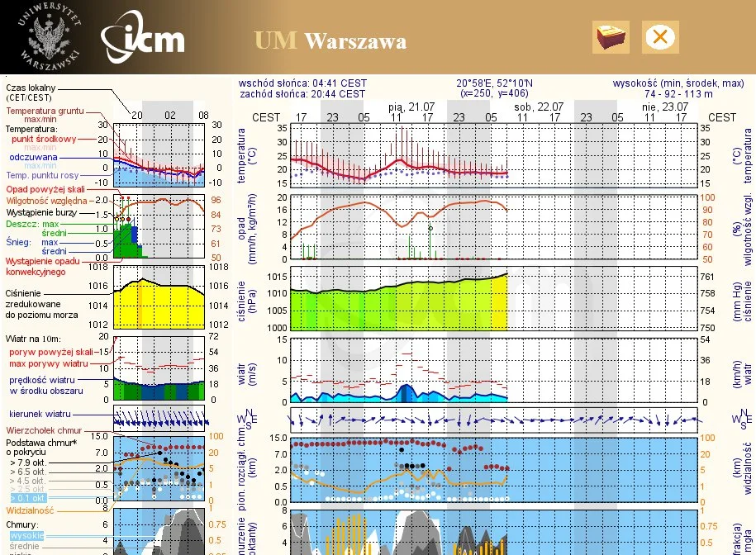Click cloud cover entry '> 6.5 okt.'
The height and width of the screenshot is (555, 756).
click(27, 472)
